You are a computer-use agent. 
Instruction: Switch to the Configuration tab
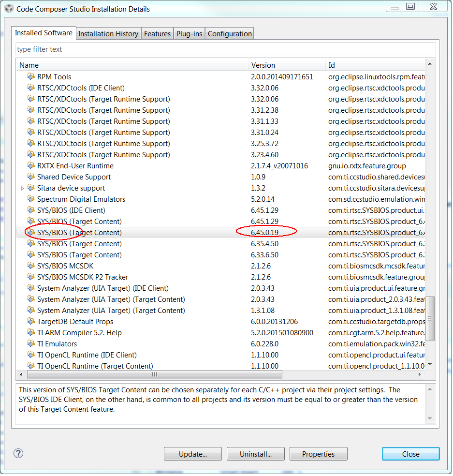coord(230,34)
